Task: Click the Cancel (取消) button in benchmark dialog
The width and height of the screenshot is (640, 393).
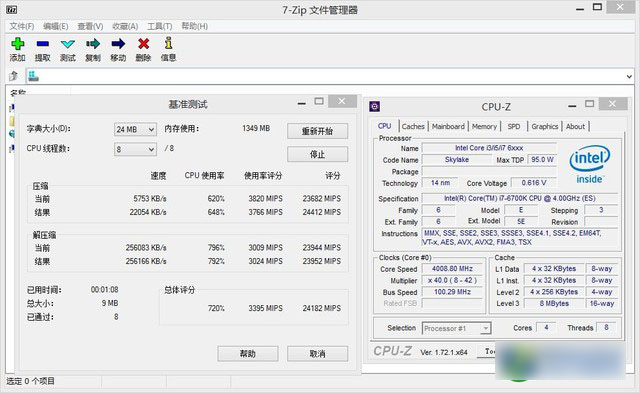Action: 317,354
